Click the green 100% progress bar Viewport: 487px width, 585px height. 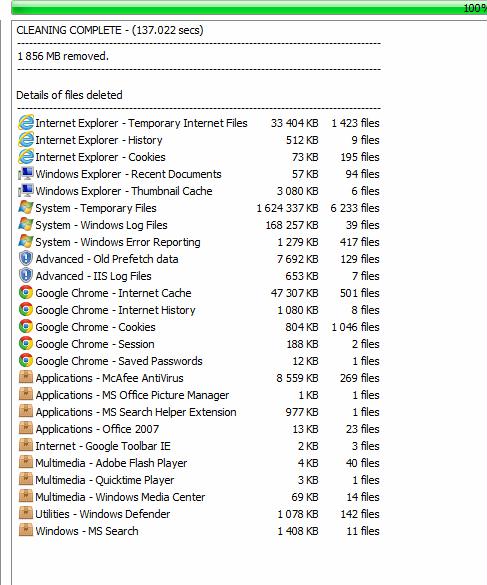pos(249,7)
